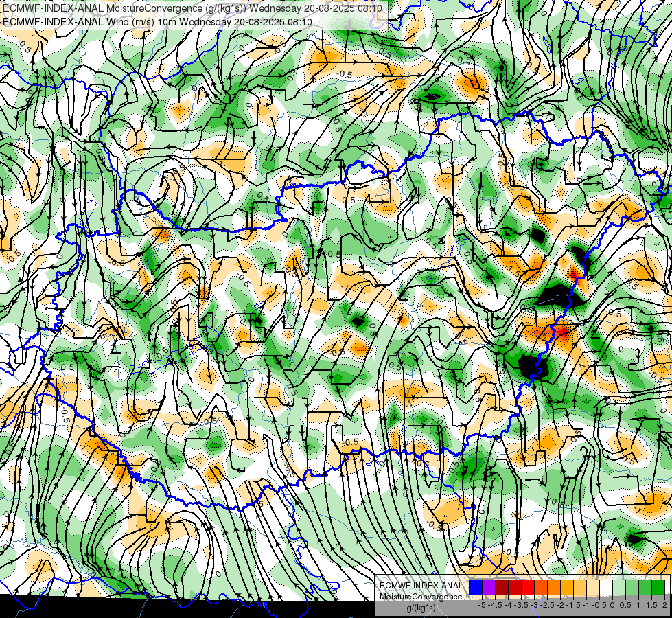
Task: Pick the orange-red swatch between -3 and -2.5
Action: click(x=541, y=587)
